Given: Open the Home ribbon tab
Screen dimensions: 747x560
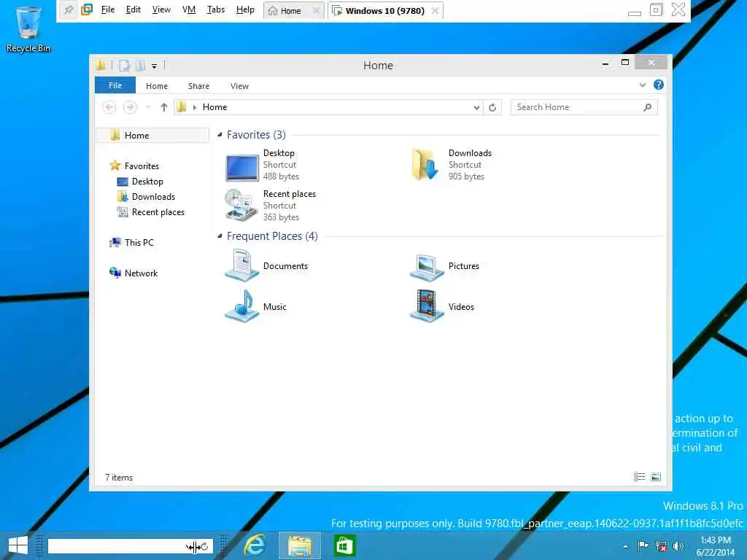Looking at the screenshot, I should pyautogui.click(x=157, y=86).
